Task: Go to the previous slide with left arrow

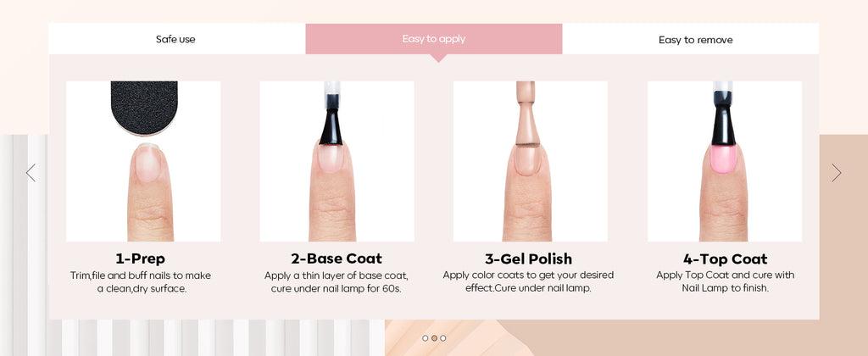Action: pyautogui.click(x=31, y=173)
